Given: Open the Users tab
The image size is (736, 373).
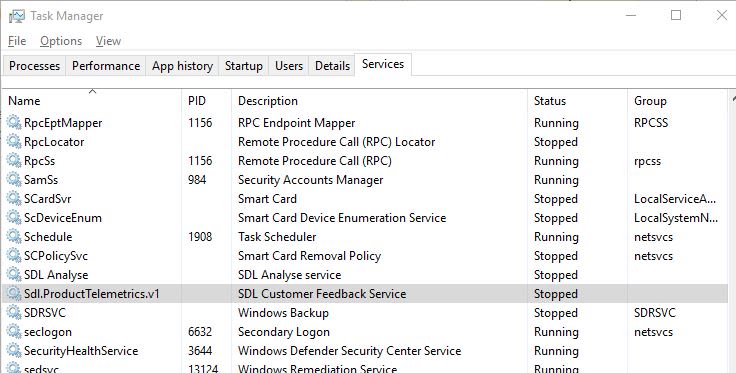Looking at the screenshot, I should [x=289, y=66].
